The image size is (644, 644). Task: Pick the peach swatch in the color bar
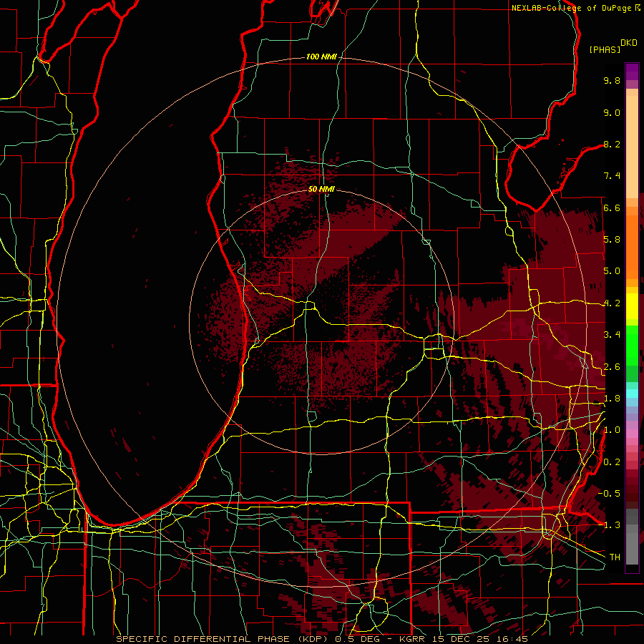(632, 148)
